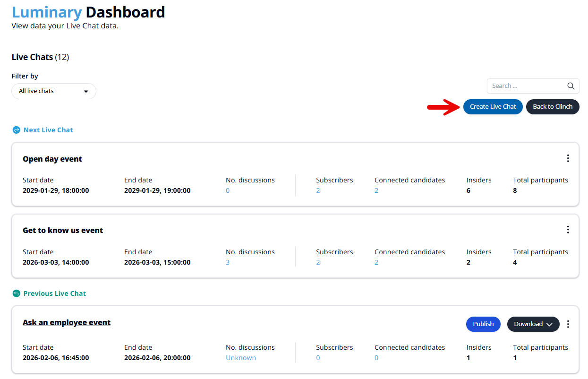Click the Next Live Chat arrow icon
This screenshot has height=379, width=588.
[x=17, y=130]
